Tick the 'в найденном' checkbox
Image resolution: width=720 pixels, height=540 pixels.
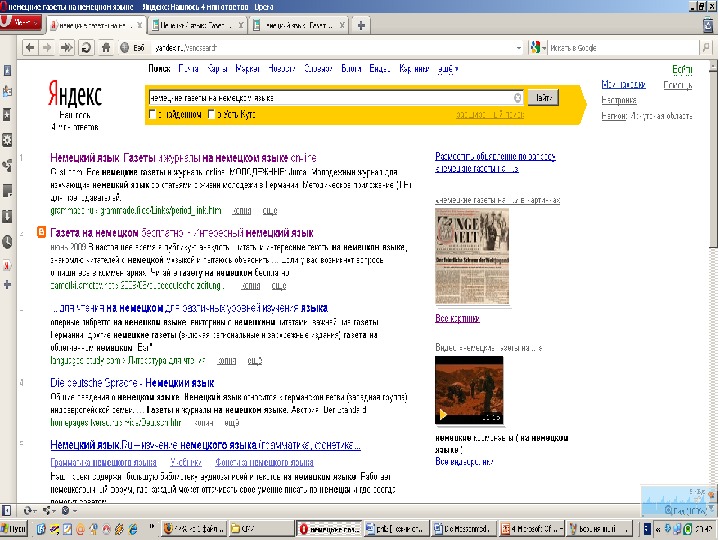click(153, 114)
